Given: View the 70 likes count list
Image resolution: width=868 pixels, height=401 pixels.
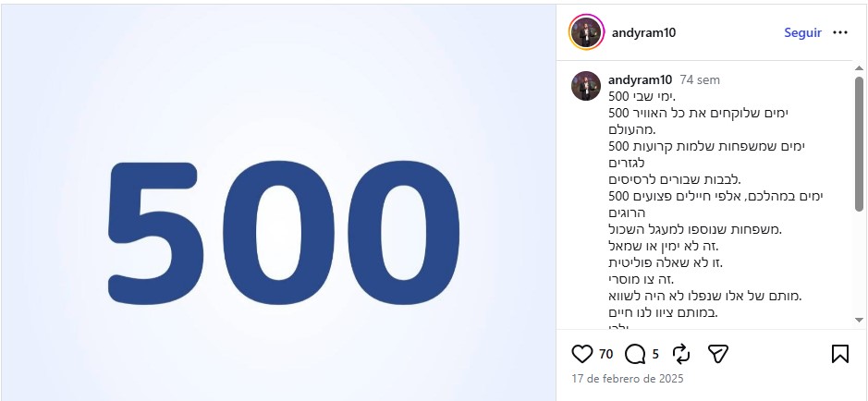Looking at the screenshot, I should (x=605, y=354).
